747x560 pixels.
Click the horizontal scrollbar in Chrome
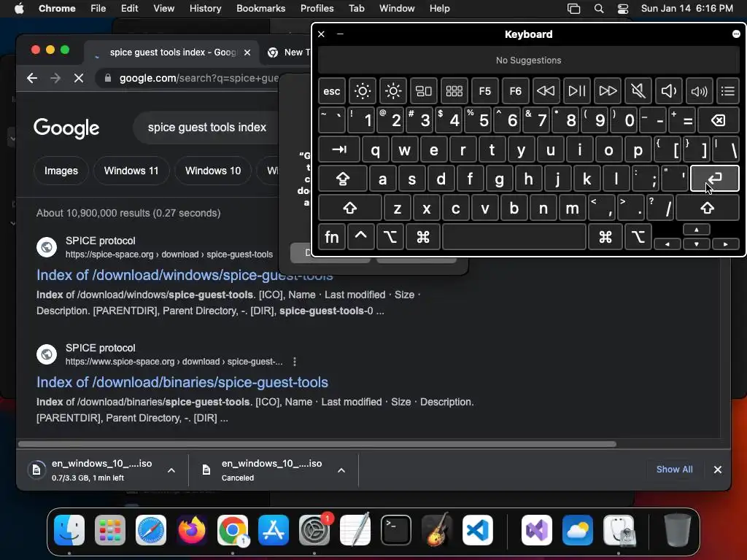pos(317,444)
